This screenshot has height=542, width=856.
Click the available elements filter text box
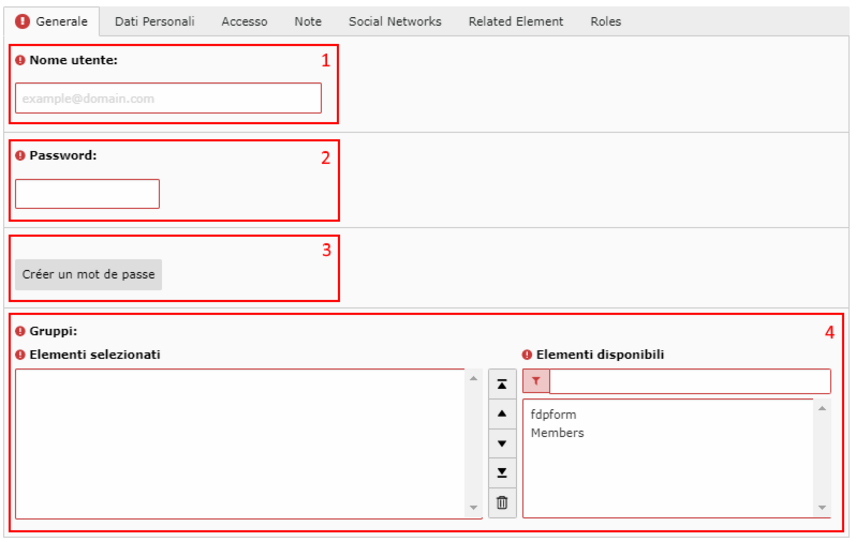690,381
